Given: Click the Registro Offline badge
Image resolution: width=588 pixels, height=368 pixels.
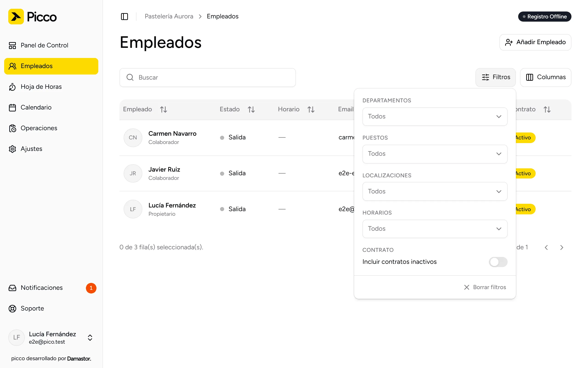Looking at the screenshot, I should pos(545,17).
